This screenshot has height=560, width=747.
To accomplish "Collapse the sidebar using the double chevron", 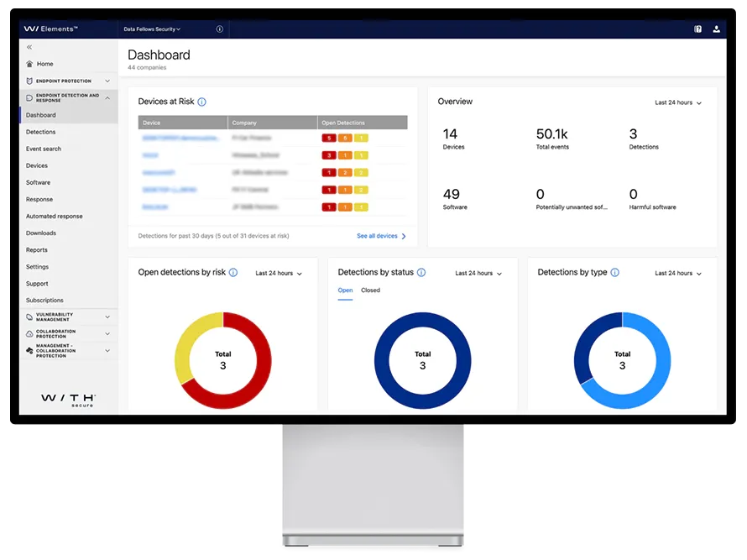I will [29, 47].
